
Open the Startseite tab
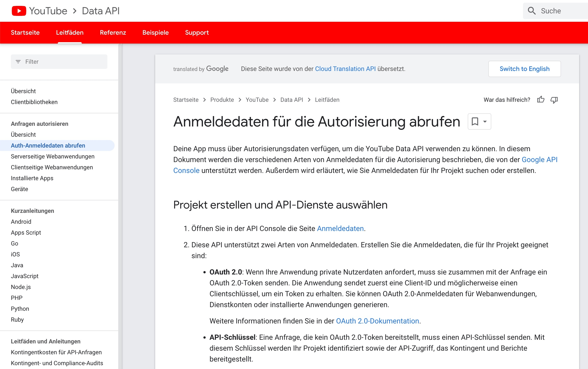(25, 32)
